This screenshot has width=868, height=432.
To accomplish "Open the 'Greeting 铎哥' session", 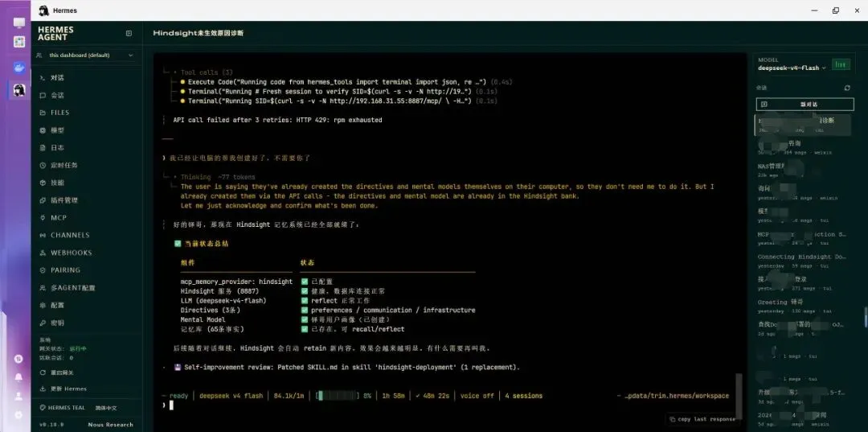I will (x=801, y=307).
